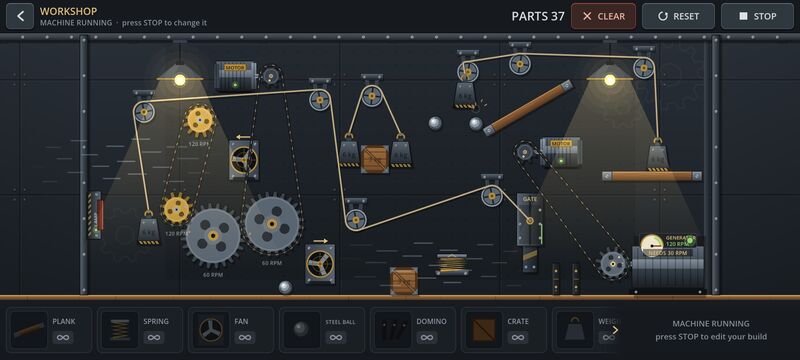Pick the DOMINO part from the palette

tap(413, 330)
